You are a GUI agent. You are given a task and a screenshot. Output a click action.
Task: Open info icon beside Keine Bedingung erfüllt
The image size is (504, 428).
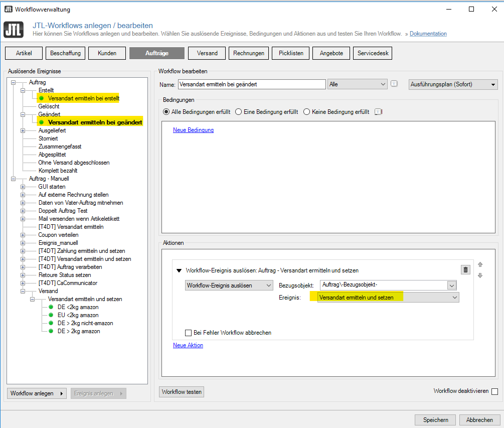pos(378,111)
